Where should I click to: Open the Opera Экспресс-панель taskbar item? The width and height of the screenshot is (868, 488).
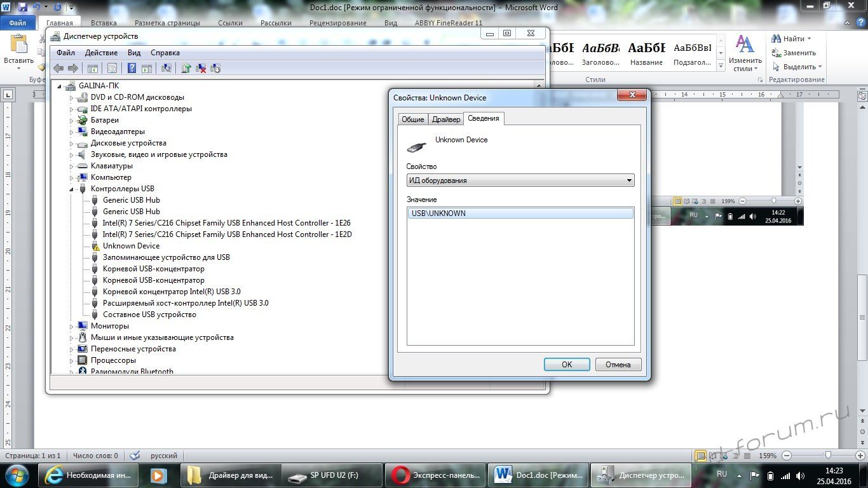pyautogui.click(x=435, y=475)
